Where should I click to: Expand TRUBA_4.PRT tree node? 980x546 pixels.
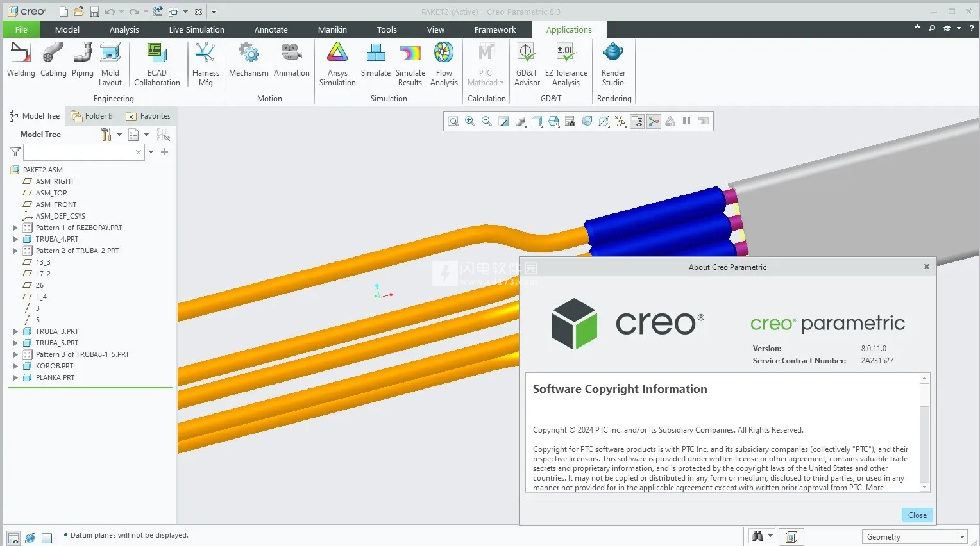point(15,239)
